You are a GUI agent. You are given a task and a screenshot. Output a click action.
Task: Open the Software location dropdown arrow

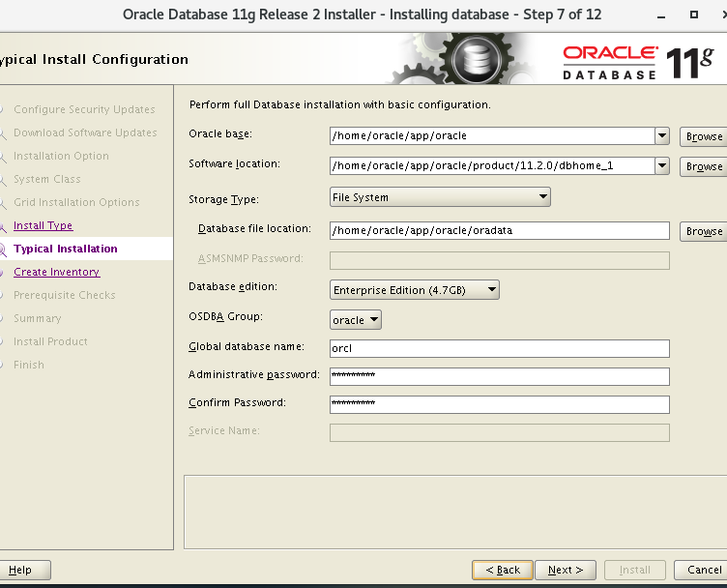pyautogui.click(x=662, y=165)
